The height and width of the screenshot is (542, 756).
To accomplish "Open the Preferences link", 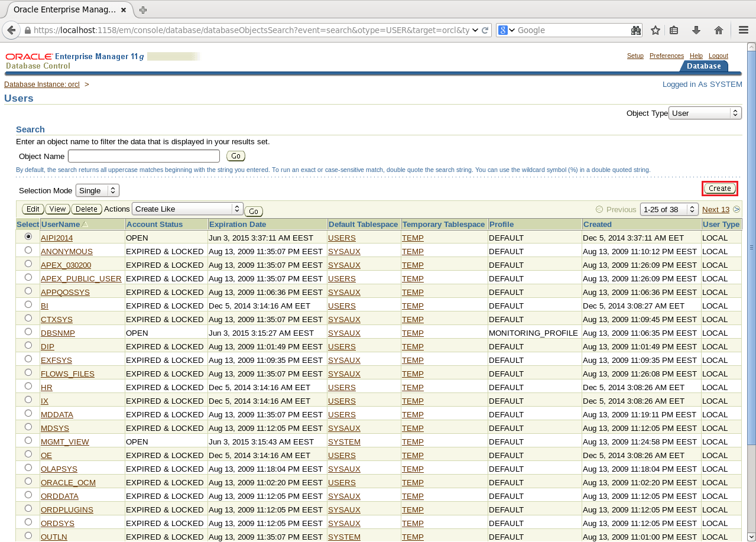I will click(x=667, y=56).
